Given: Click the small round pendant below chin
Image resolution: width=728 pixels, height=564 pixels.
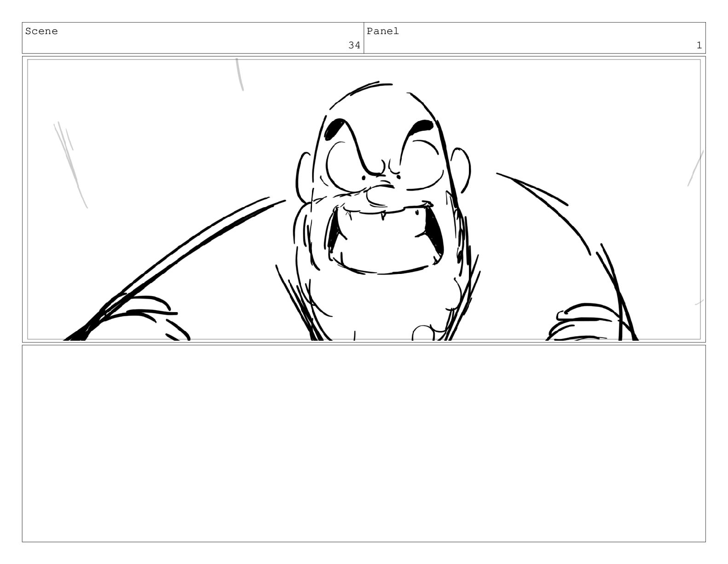Looking at the screenshot, I should point(422,333).
